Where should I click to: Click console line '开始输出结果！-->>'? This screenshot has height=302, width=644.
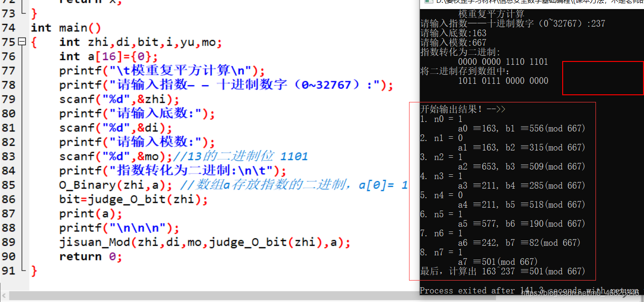point(463,109)
